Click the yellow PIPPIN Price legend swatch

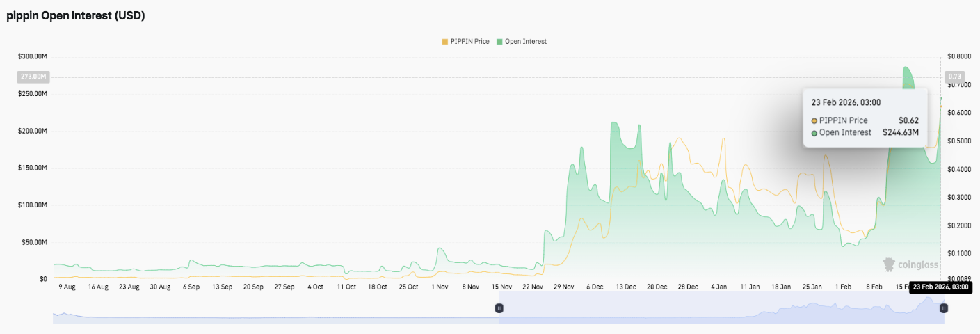point(444,42)
